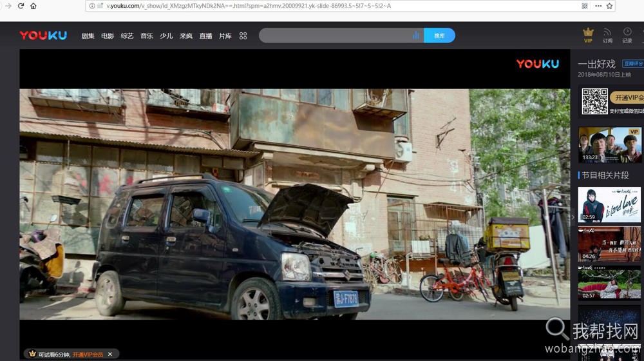
Task: Click the permissions icon beside the URL
Action: pyautogui.click(x=100, y=6)
